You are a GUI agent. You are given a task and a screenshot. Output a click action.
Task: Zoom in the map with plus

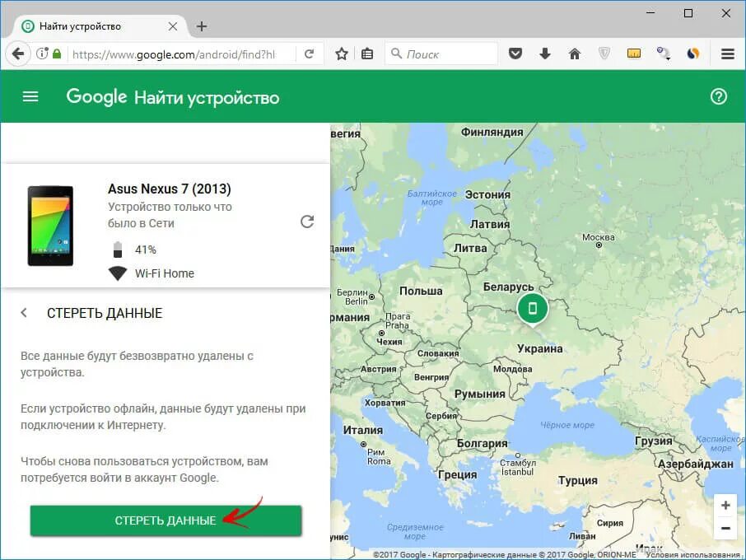click(x=725, y=506)
